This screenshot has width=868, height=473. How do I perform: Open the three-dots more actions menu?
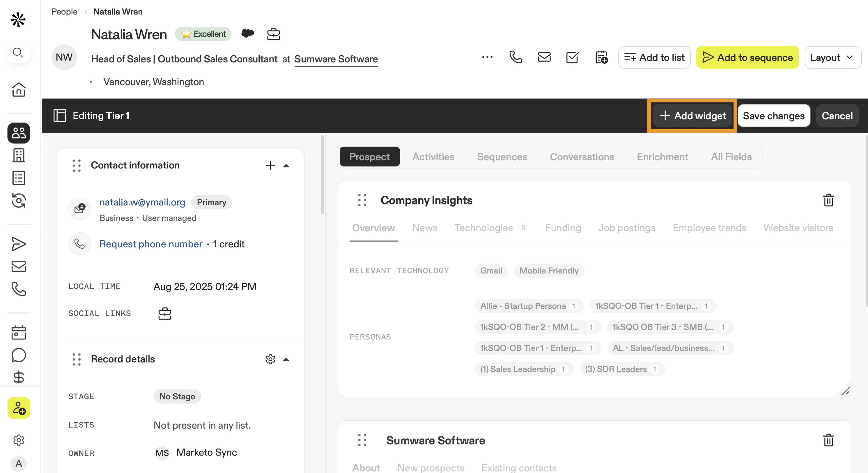[487, 57]
